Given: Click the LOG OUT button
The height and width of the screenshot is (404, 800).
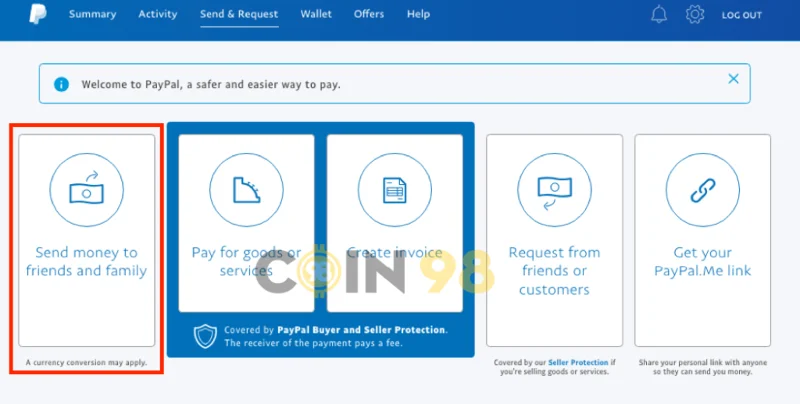Looking at the screenshot, I should [741, 15].
